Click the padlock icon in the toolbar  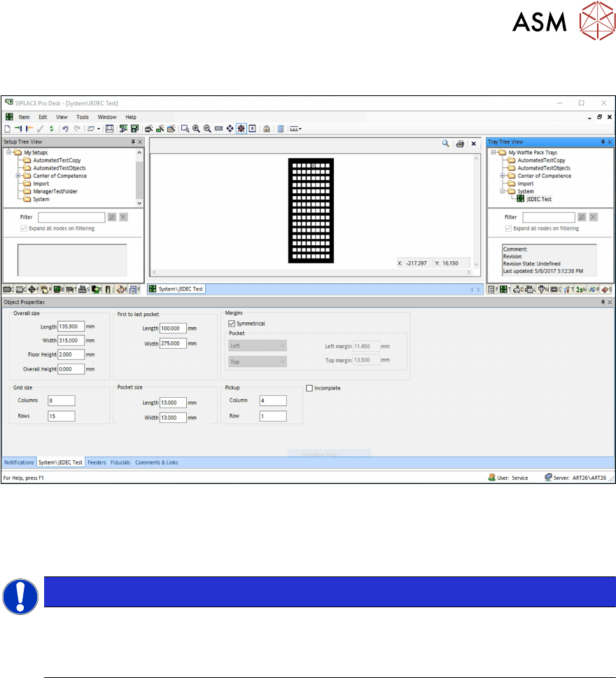[267, 129]
